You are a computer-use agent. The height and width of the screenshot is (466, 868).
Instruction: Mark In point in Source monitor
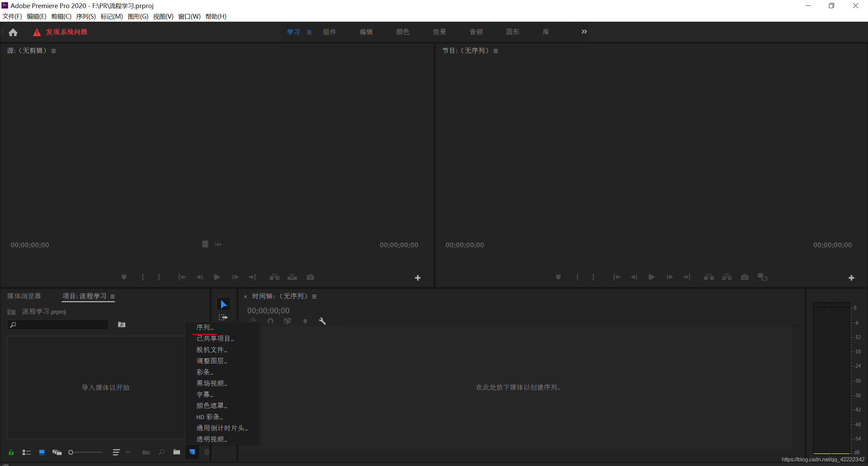coord(143,277)
